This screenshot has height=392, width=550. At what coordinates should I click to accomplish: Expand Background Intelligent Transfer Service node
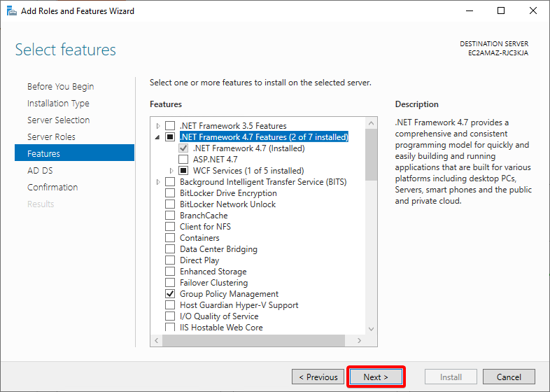click(158, 182)
